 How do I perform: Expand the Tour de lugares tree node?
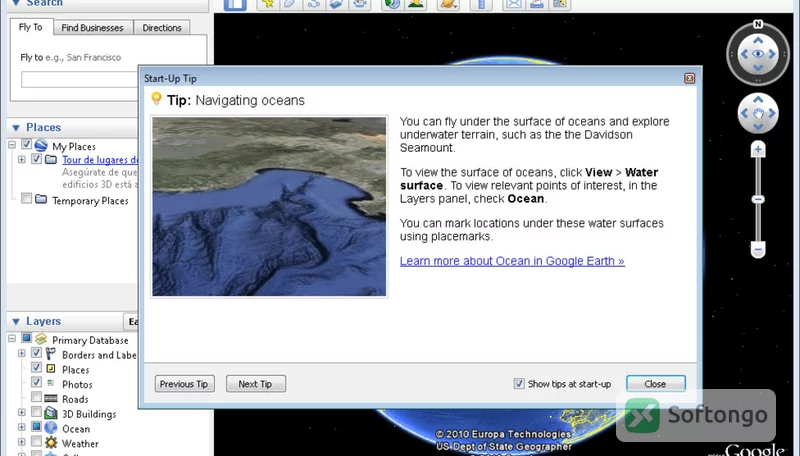click(x=21, y=160)
